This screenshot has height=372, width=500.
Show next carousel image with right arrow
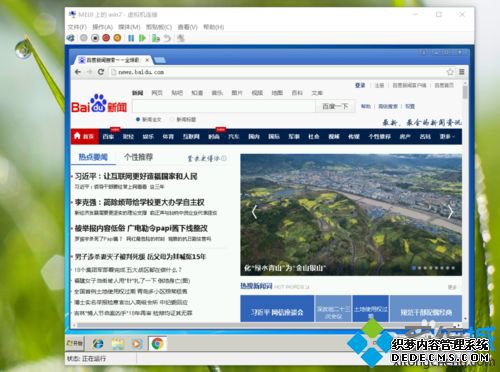[x=450, y=212]
